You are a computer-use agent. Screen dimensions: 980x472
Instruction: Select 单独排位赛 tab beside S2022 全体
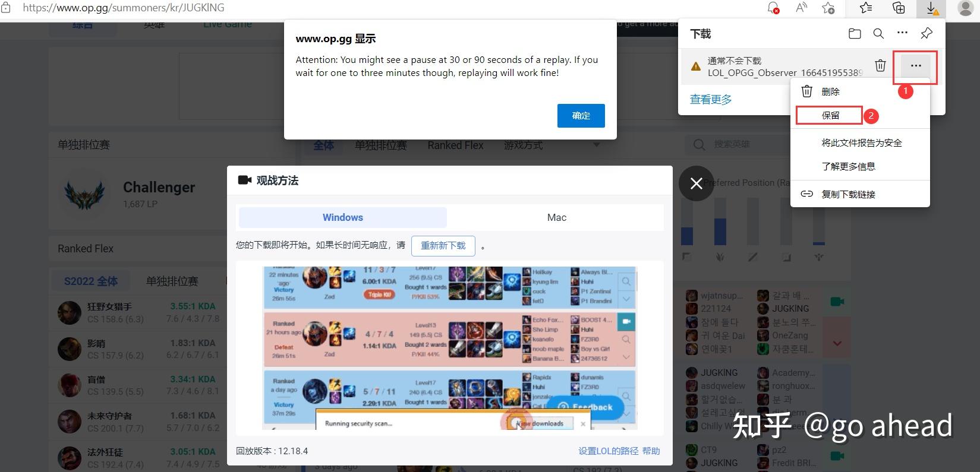tap(172, 281)
